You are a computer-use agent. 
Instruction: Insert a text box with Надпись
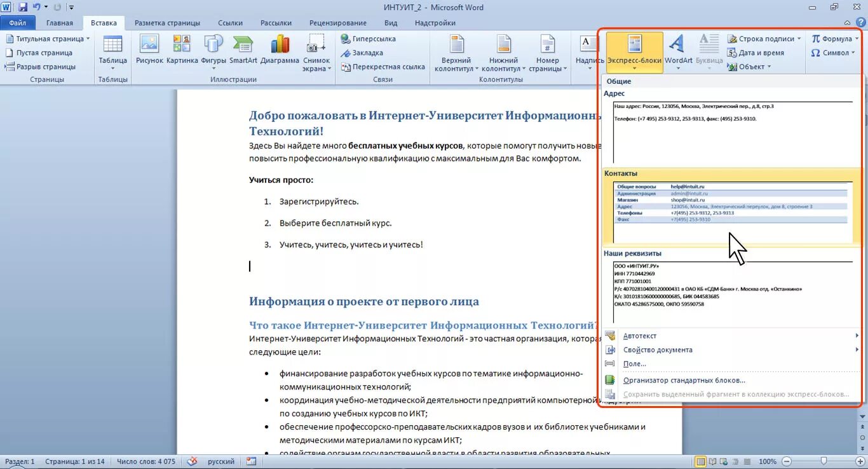point(590,53)
